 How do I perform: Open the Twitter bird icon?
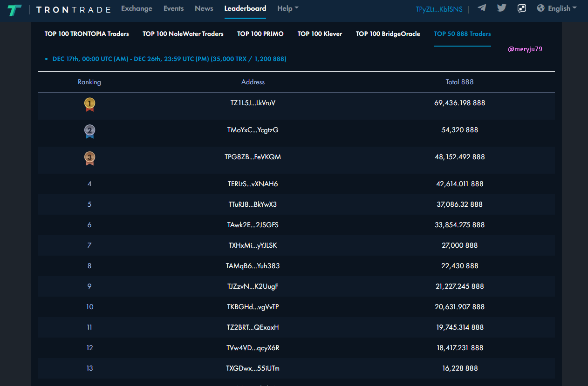501,8
